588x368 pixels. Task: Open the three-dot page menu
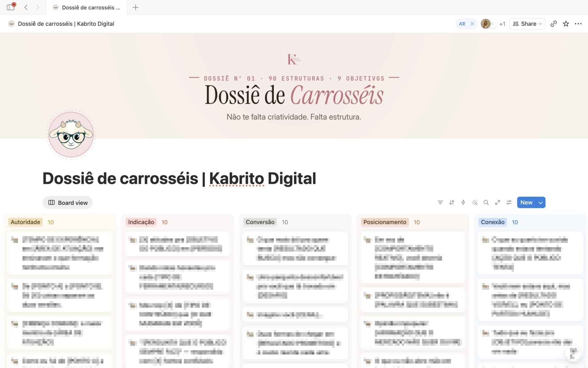click(x=578, y=24)
